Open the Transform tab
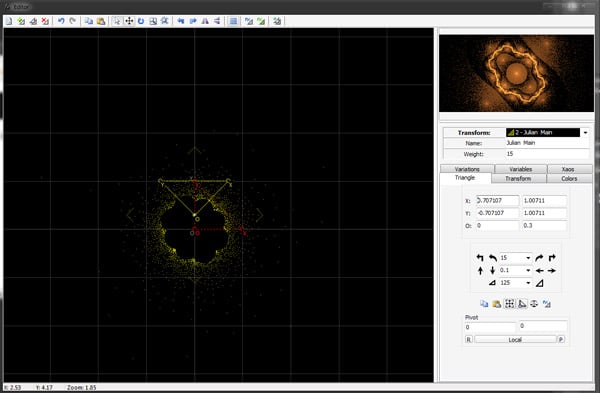The height and width of the screenshot is (393, 600). pos(518,179)
